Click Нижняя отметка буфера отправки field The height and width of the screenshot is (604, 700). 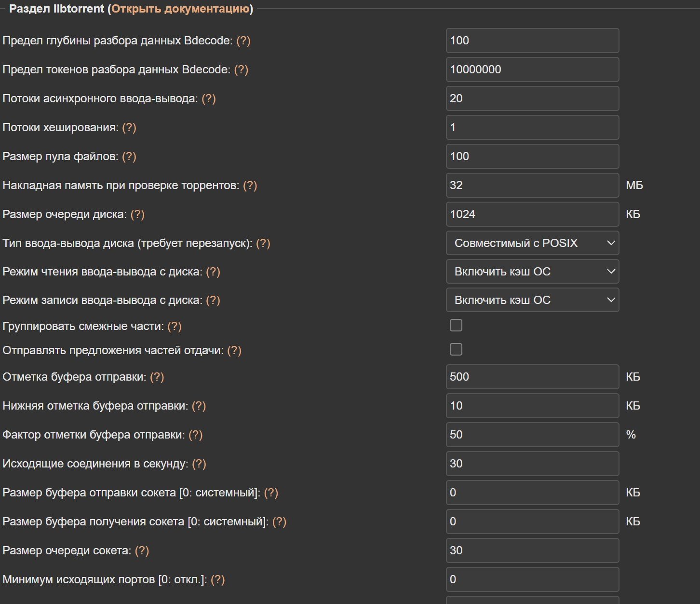point(533,406)
